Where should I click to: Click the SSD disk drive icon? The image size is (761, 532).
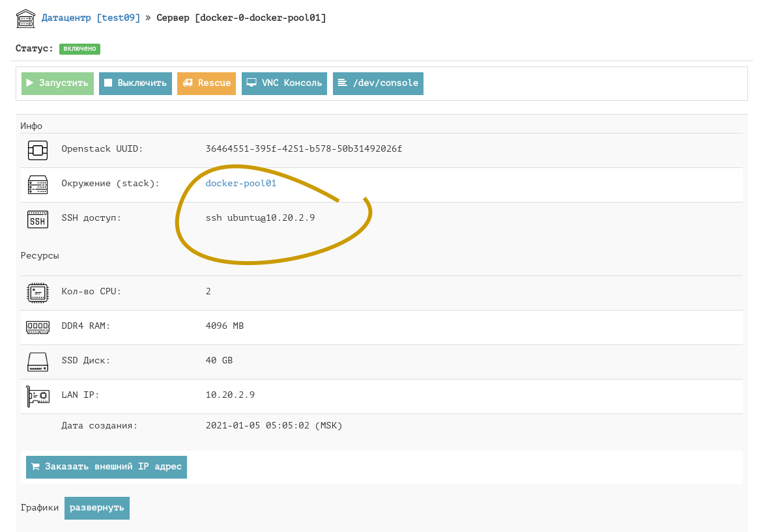point(38,361)
